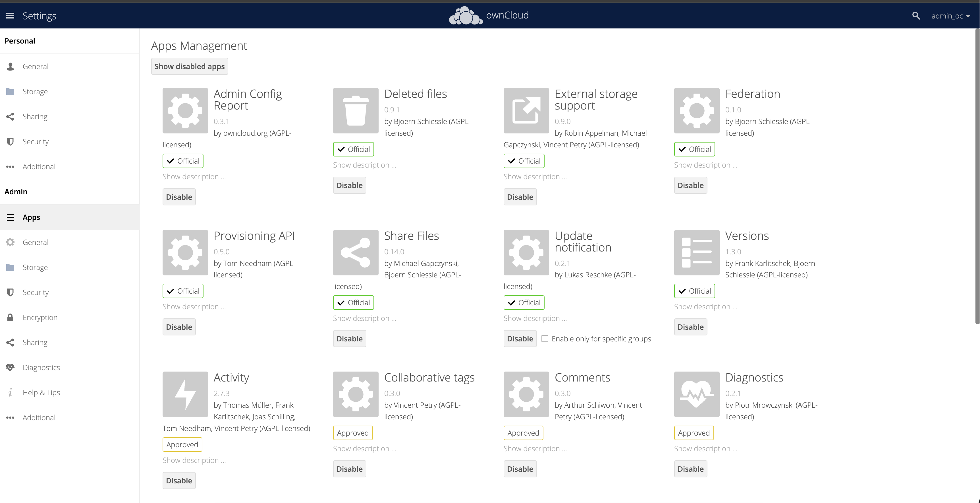Select the Sharing icon under Admin

tap(10, 342)
